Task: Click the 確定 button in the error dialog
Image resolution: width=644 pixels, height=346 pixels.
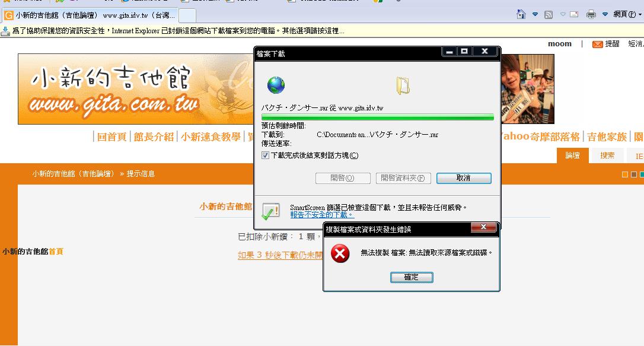Action: 412,277
